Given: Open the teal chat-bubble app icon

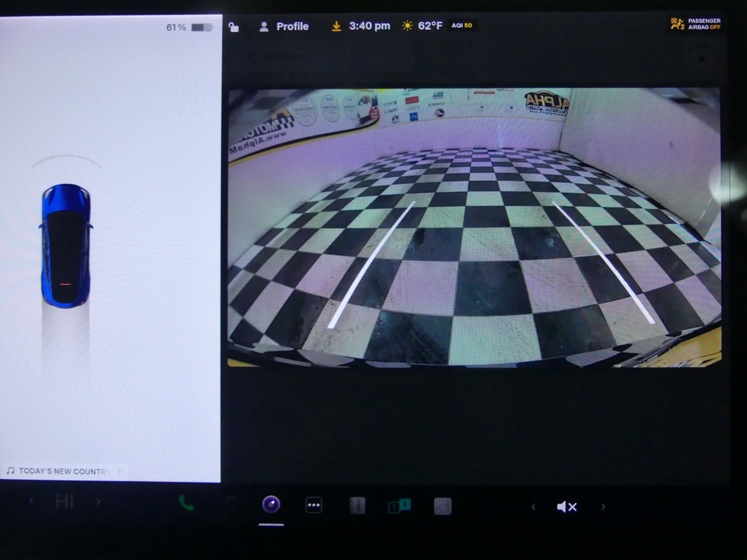Looking at the screenshot, I should pos(399,506).
